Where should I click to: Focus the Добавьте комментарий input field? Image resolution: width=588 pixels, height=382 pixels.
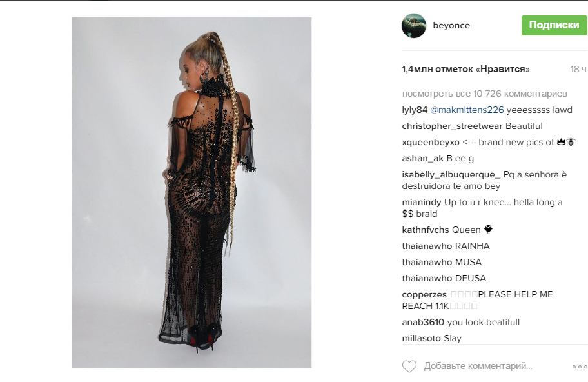click(x=478, y=366)
